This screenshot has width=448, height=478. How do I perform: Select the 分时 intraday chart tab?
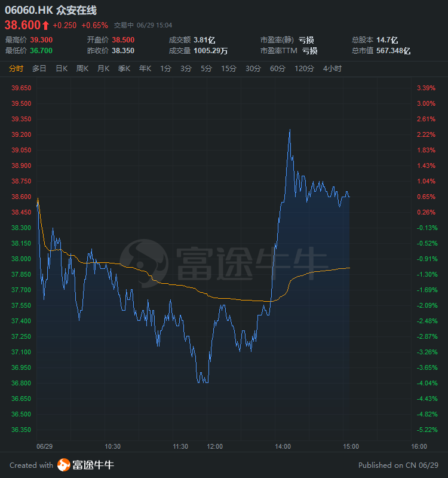(x=16, y=69)
